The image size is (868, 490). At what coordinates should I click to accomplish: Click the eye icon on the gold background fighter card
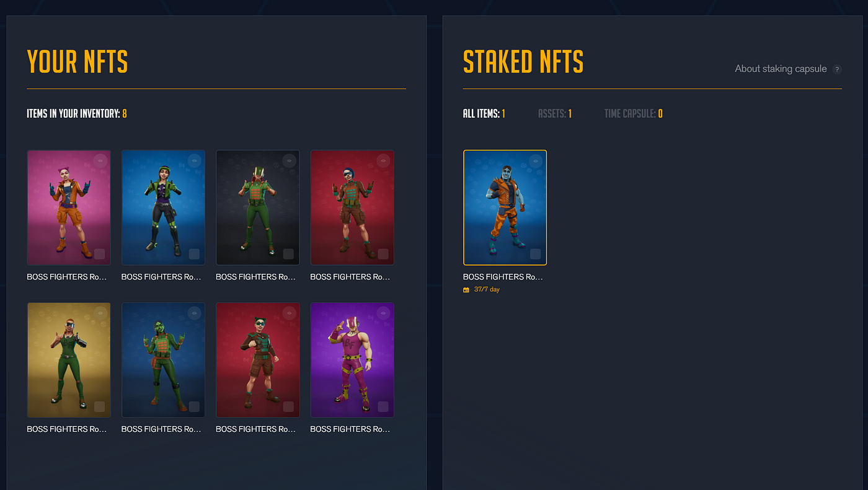(x=100, y=313)
